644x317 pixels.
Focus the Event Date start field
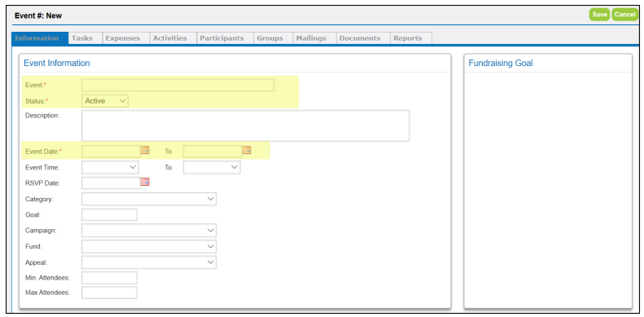click(x=111, y=152)
